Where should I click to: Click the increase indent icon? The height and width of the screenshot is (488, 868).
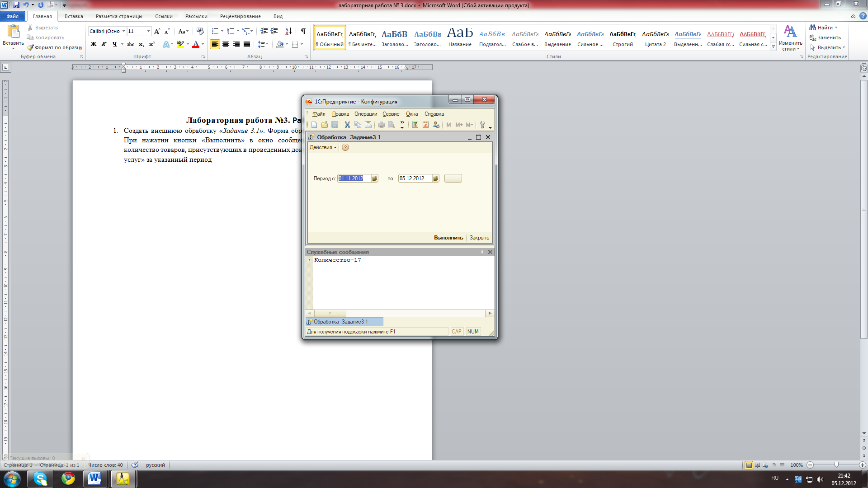(x=274, y=31)
